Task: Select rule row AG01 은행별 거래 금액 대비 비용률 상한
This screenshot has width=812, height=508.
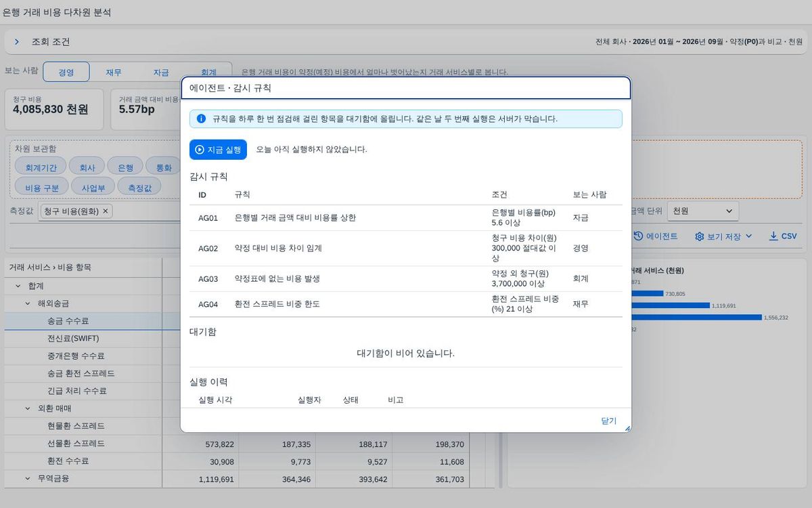Action: (x=406, y=218)
